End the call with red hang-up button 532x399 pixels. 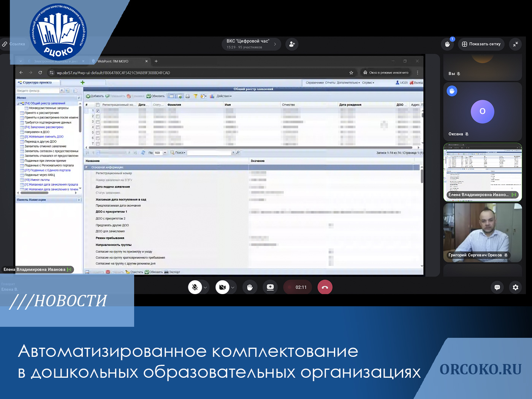pos(325,287)
